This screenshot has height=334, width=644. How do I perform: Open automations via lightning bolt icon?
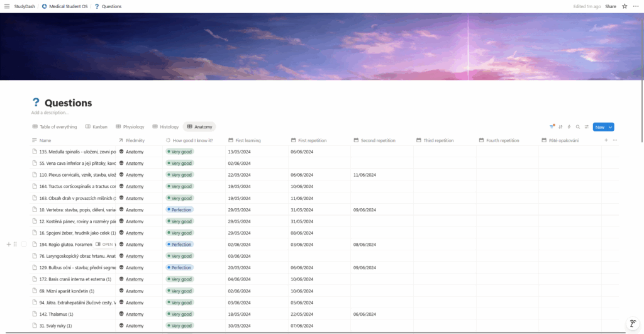coord(569,126)
